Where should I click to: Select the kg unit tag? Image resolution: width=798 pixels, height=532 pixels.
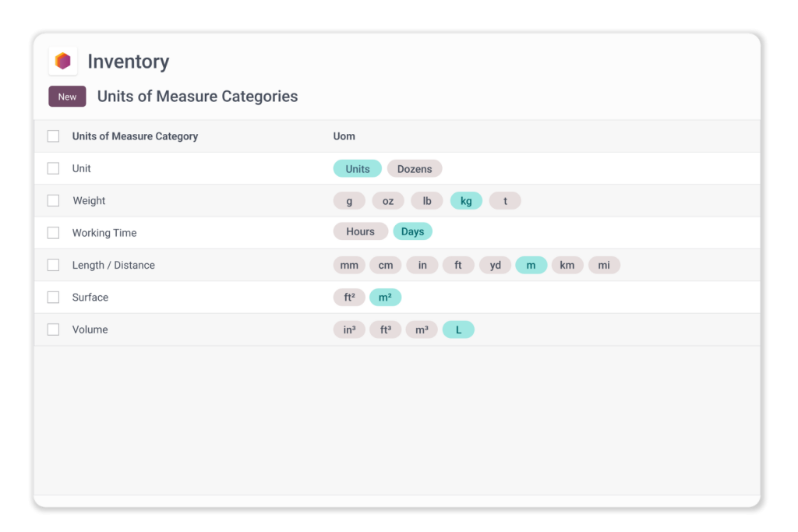pos(466,201)
